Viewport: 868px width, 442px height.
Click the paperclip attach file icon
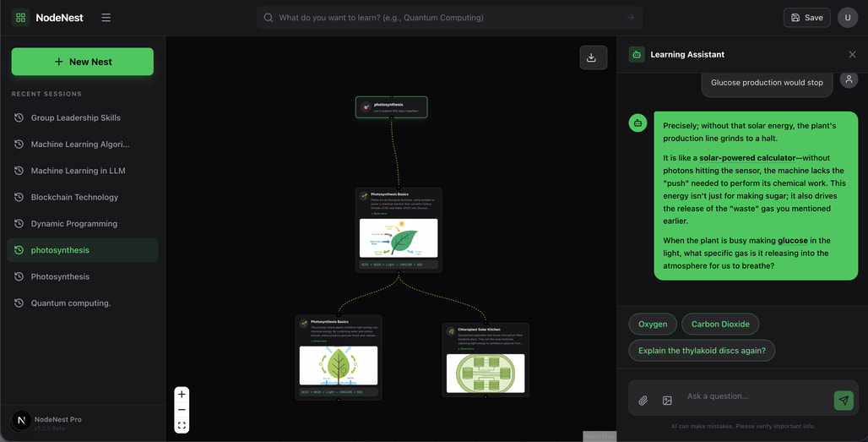click(643, 401)
